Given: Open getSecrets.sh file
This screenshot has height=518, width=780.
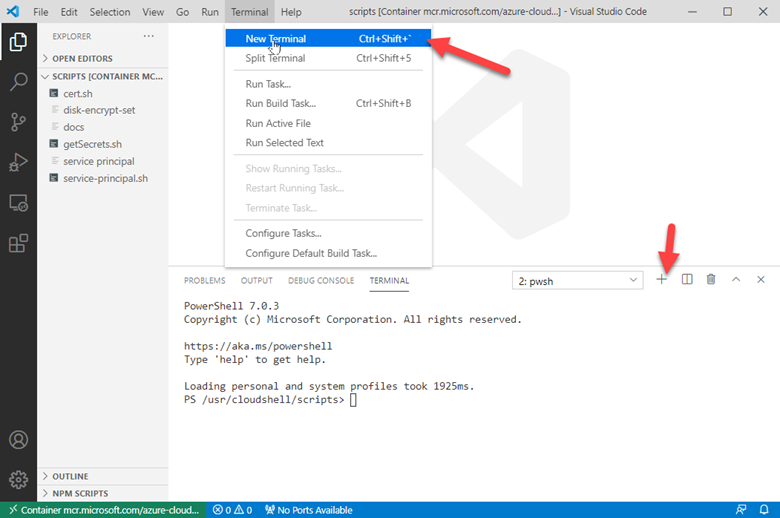Looking at the screenshot, I should pyautogui.click(x=102, y=144).
